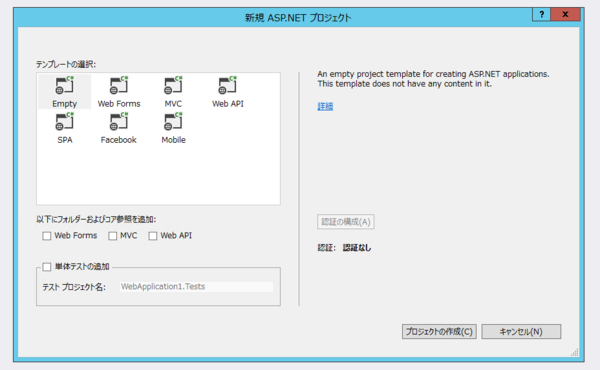
Task: Open the 詳細 details link
Action: tap(325, 106)
